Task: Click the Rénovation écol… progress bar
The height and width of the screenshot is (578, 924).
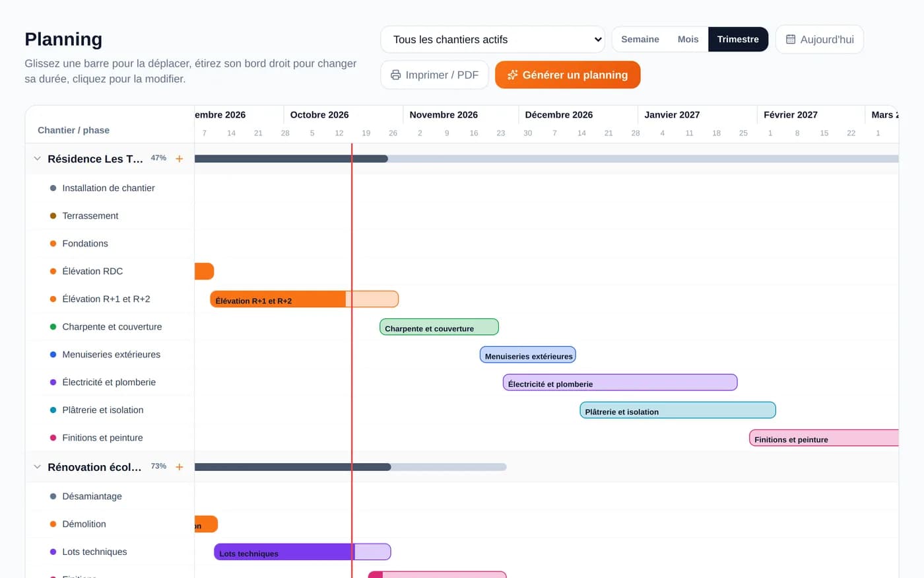Action: click(x=350, y=467)
